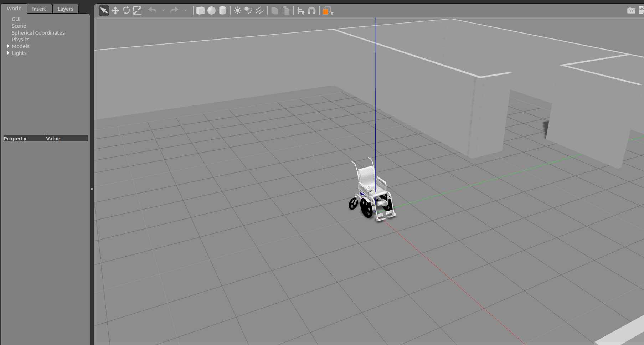
Task: Open the align tool
Action: 300,11
